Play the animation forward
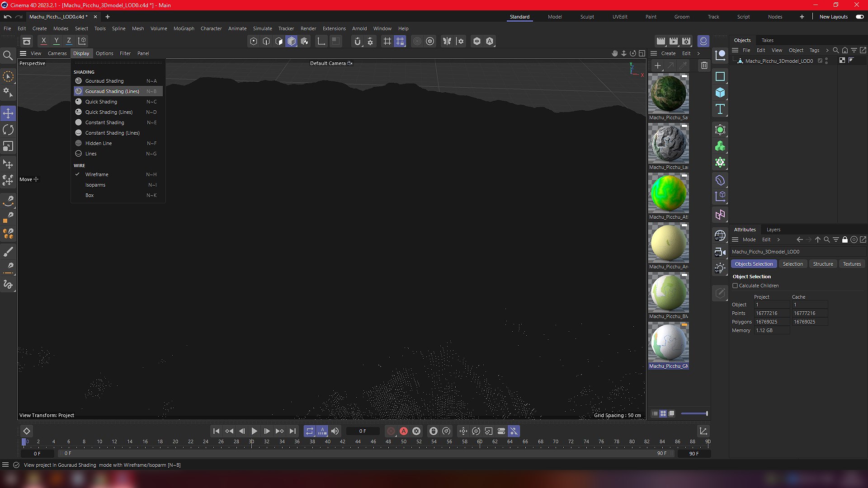The width and height of the screenshot is (868, 488). (254, 431)
